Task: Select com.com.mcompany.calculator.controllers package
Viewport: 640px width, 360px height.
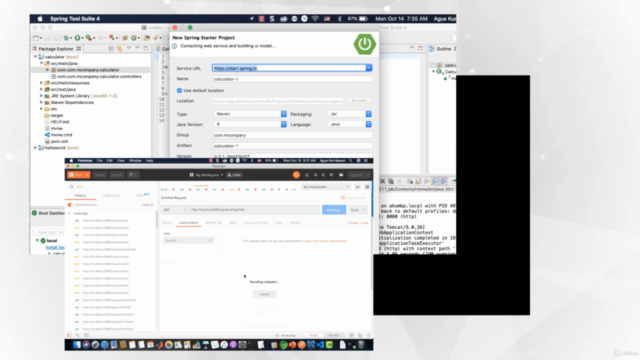Action: tap(99, 76)
